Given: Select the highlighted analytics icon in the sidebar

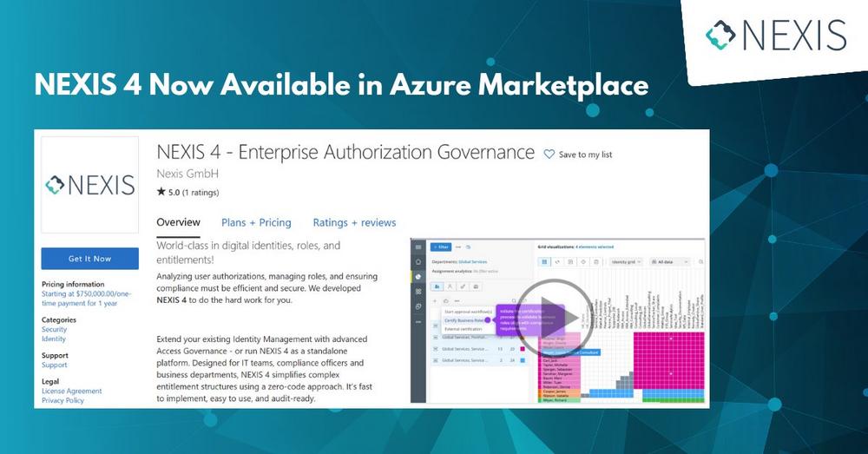Looking at the screenshot, I should 418,277.
